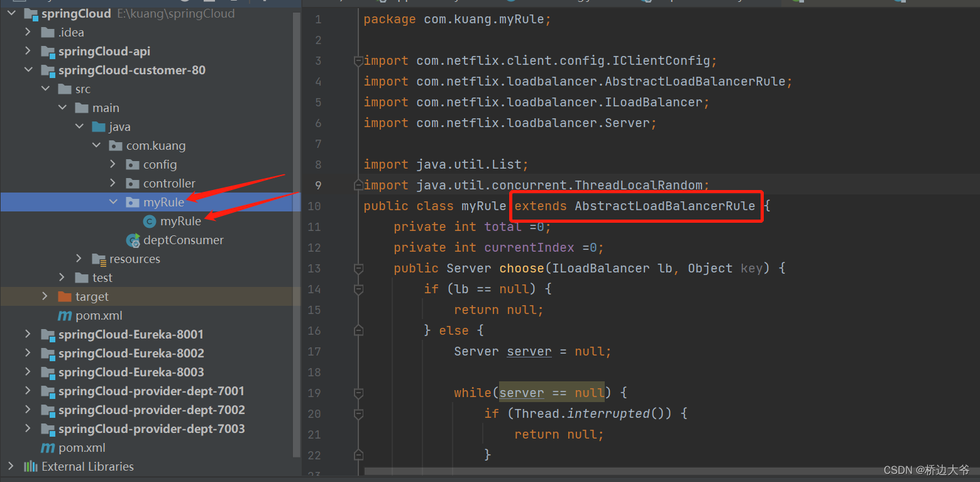Click AbstractLoadBalancerRule in class declaration
This screenshot has width=980, height=482.
tap(664, 206)
